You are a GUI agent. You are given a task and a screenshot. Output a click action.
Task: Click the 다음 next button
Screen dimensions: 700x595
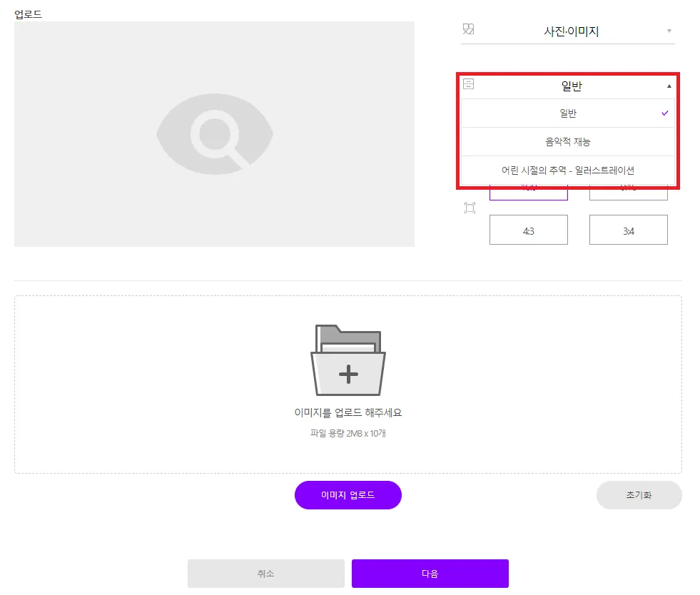[430, 574]
